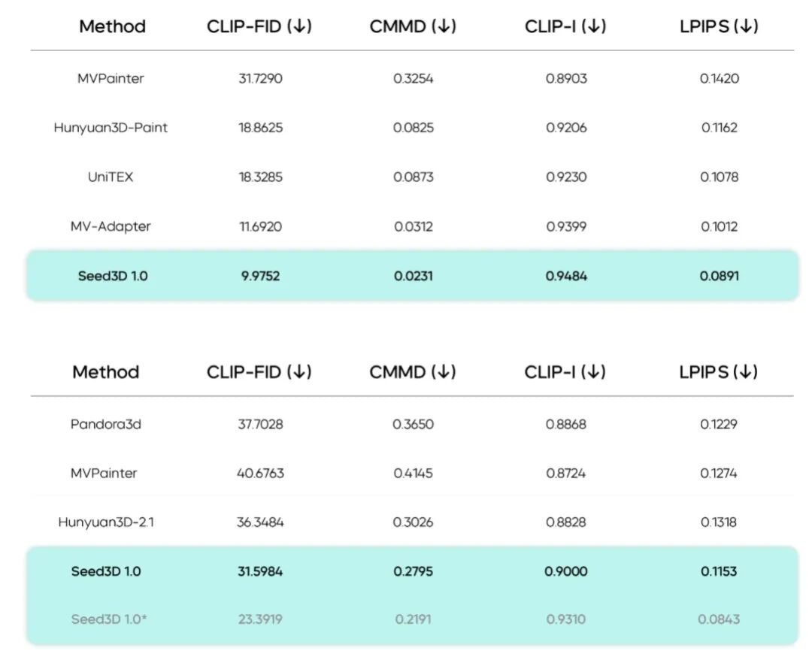The image size is (812, 669).
Task: Select the CLIP-I value 0.9230
Action: (x=566, y=177)
